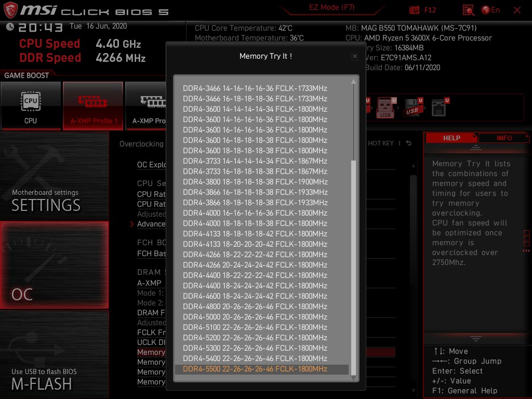This screenshot has height=399, width=532.
Task: Select DDR4-3800 18-18-18-18-38 FCLK-1900MHz
Action: click(255, 182)
